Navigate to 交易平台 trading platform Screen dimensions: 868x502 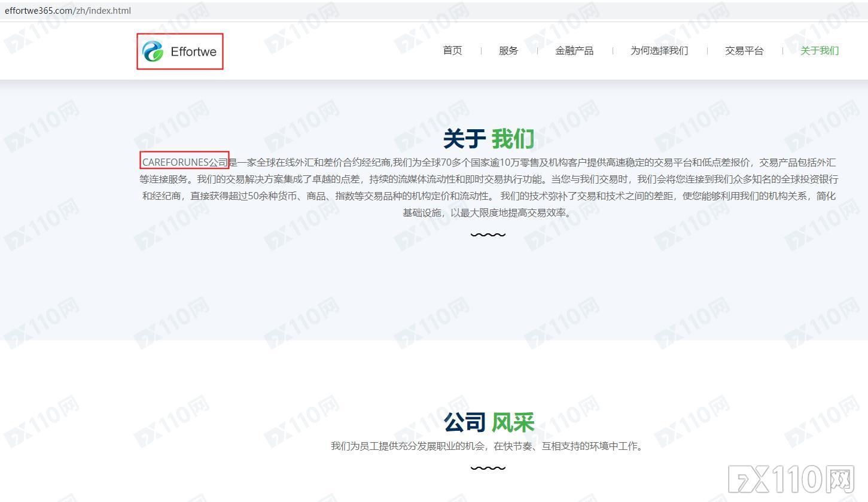pyautogui.click(x=744, y=50)
